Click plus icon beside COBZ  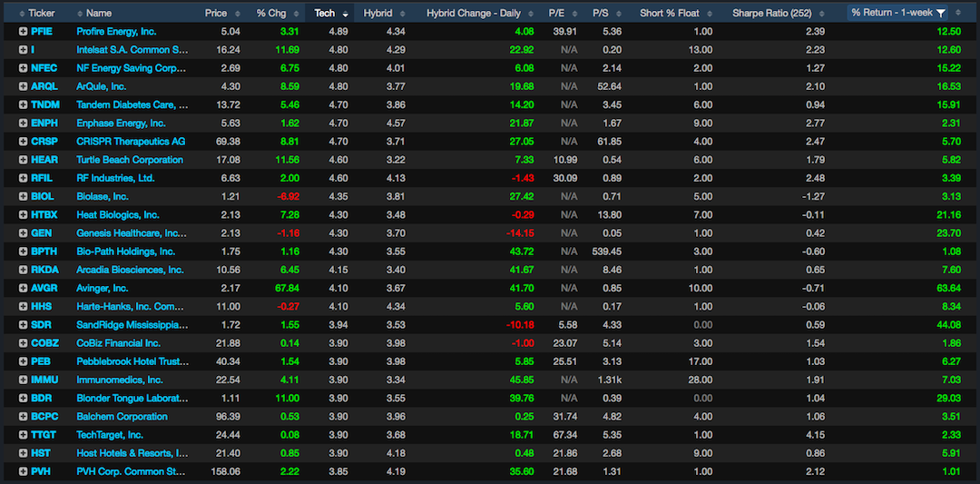(23, 343)
